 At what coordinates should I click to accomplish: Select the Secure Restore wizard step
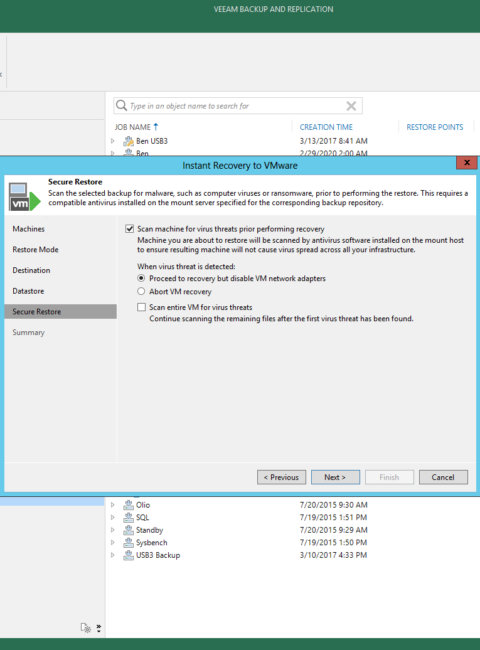pos(61,312)
